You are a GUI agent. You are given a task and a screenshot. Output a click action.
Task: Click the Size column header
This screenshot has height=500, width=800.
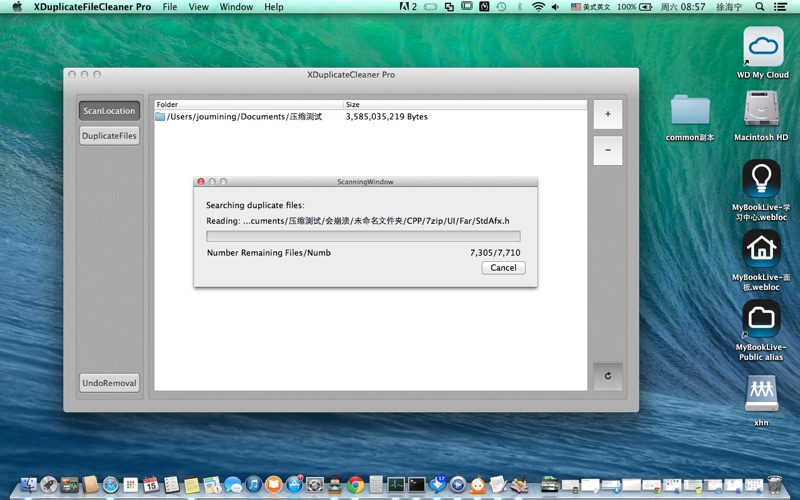tap(464, 104)
